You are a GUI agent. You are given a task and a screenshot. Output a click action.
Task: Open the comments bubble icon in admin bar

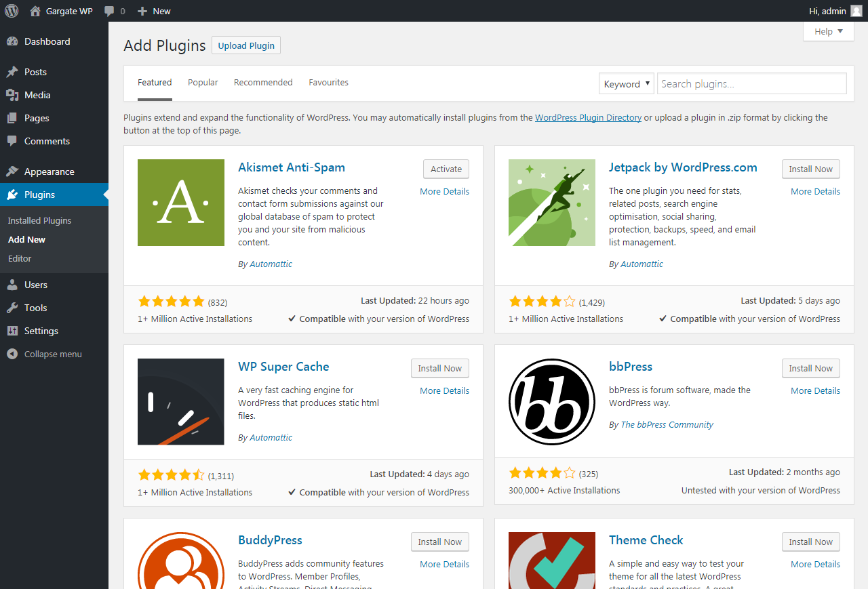pyautogui.click(x=109, y=12)
